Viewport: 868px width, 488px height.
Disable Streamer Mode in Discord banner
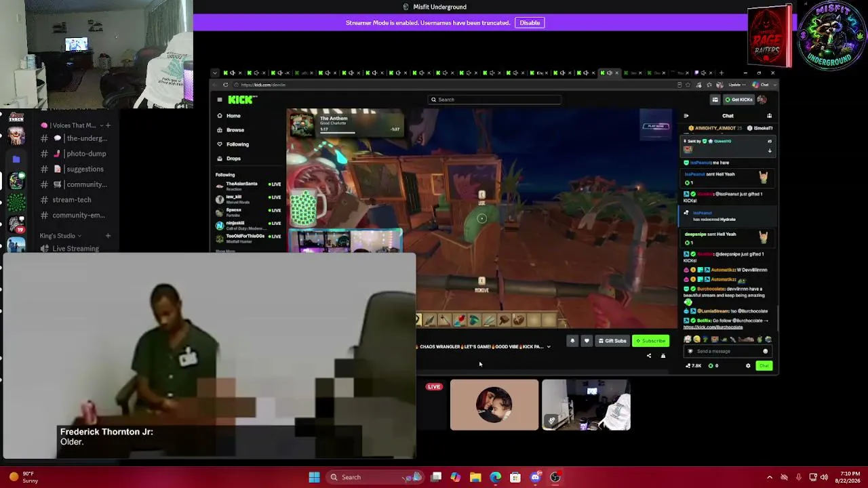point(530,23)
